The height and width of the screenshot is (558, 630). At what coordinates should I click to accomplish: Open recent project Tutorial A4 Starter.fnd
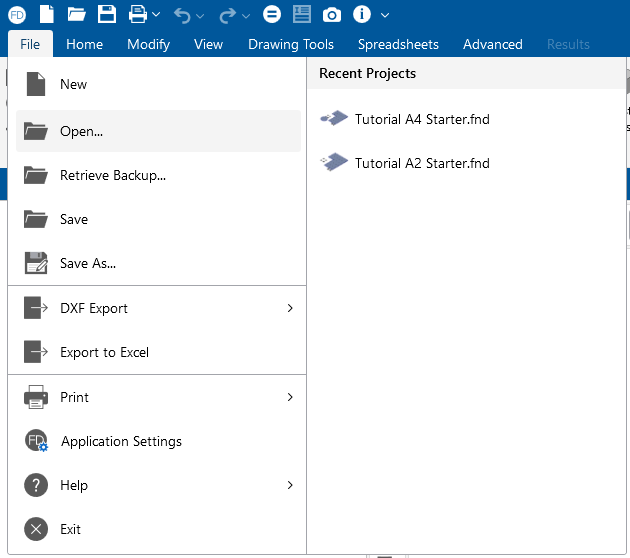[421, 119]
